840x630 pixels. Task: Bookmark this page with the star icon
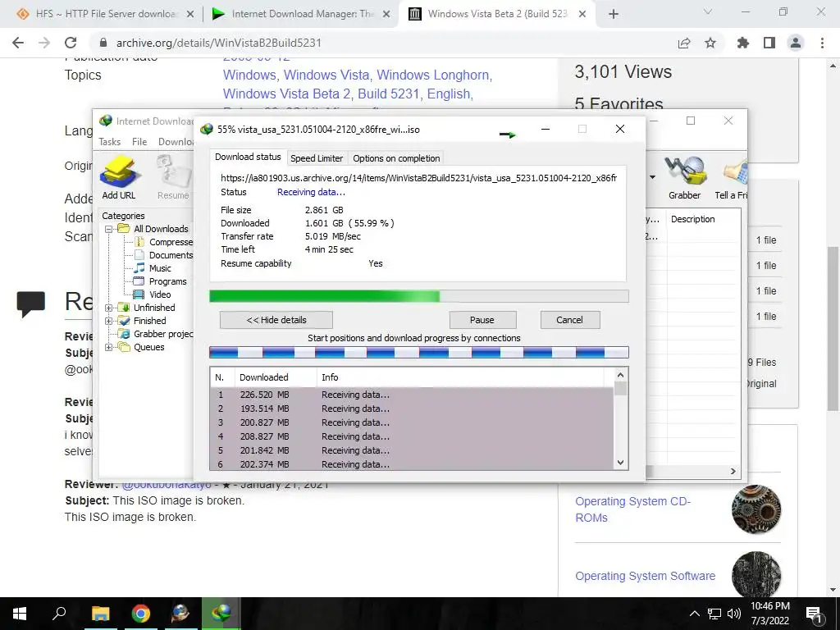coord(710,43)
